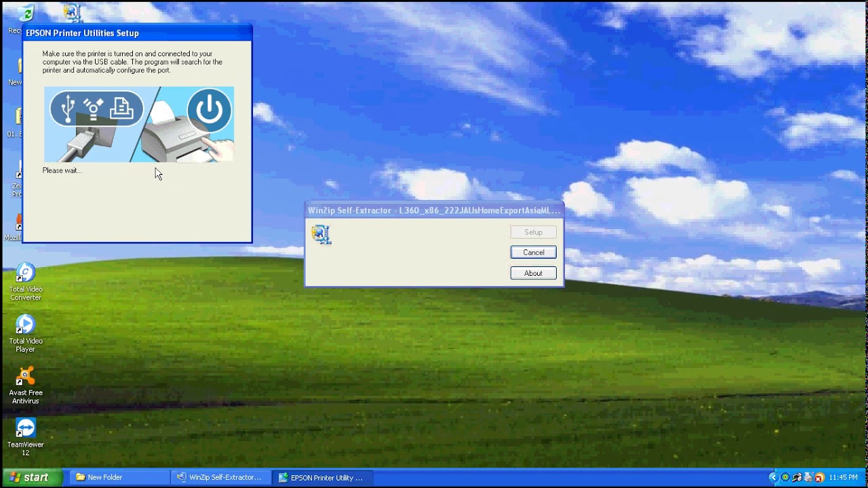Viewport: 868px width, 488px height.
Task: Select the Total Video Converter desktop icon
Action: point(25,282)
